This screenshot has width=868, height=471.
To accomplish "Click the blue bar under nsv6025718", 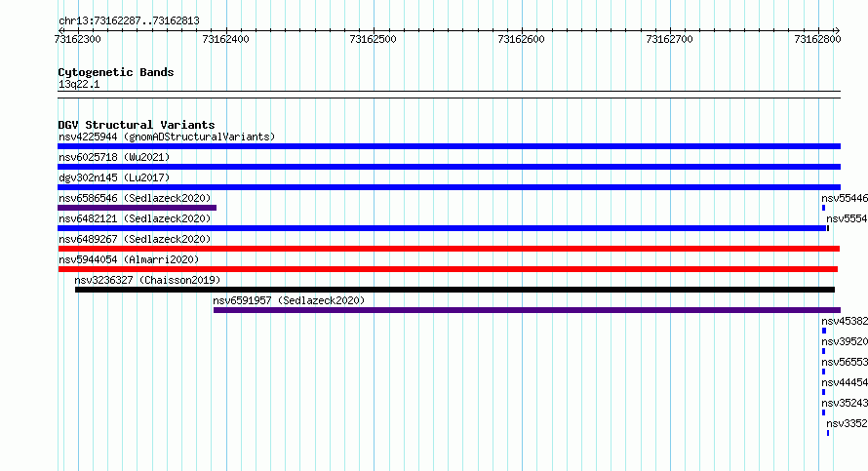I will point(449,167).
